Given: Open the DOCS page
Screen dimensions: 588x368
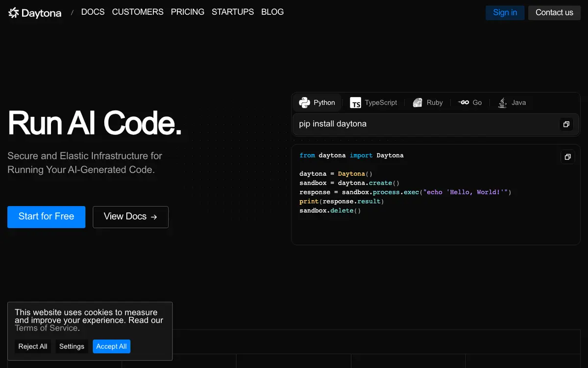Looking at the screenshot, I should [93, 12].
